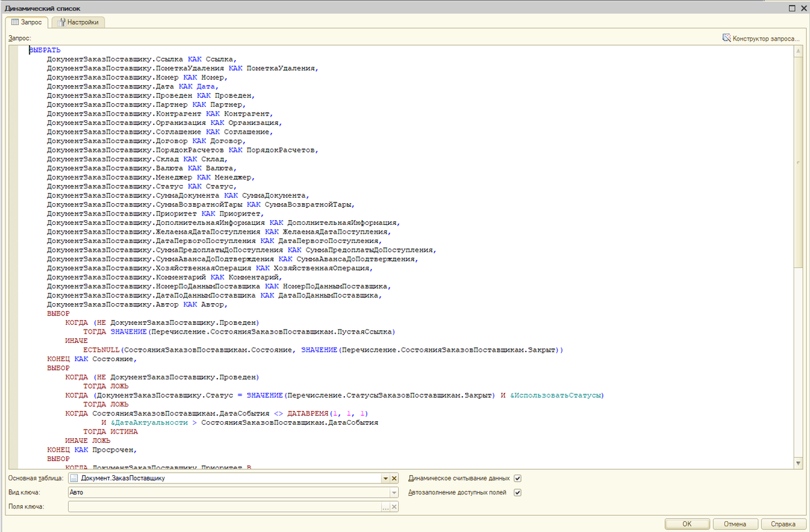
Task: Click the line containing ДАТАВРЕМЯ(1, 1, 1)
Action: (216, 413)
